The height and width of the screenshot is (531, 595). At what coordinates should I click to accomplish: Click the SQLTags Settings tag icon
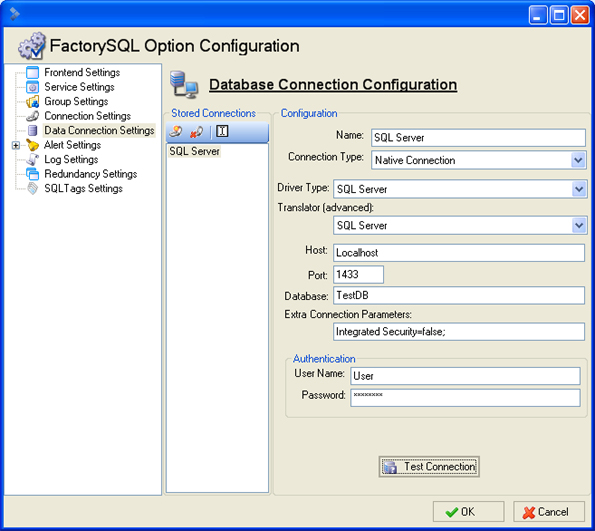(33, 188)
